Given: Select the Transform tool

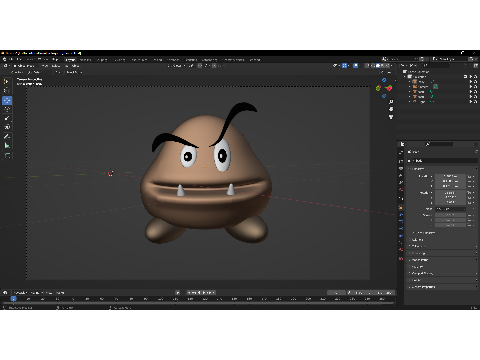Looking at the screenshot, I should (7, 127).
